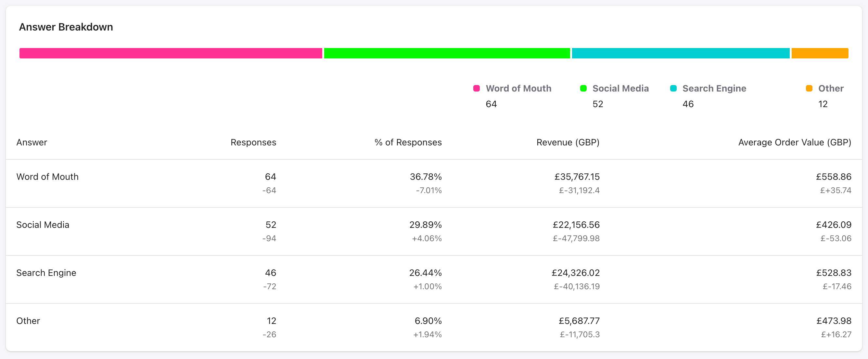Sort by Average Order Value column header
This screenshot has height=359, width=868.
tap(795, 142)
